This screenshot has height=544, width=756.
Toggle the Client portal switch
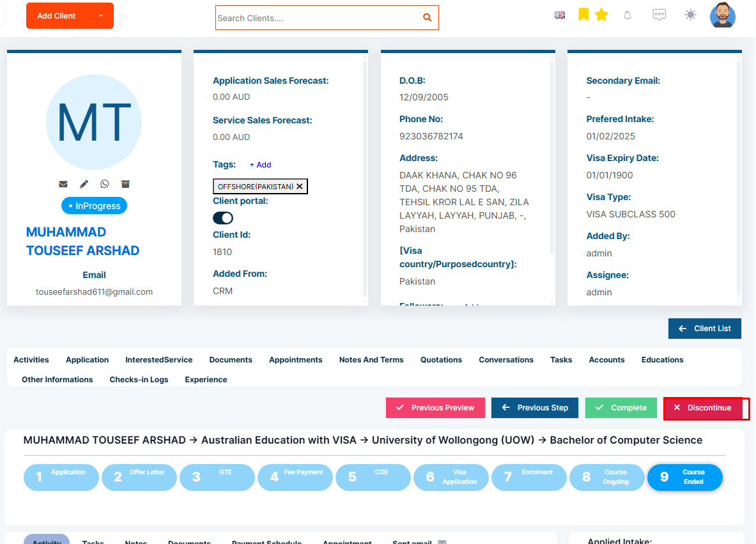223,218
